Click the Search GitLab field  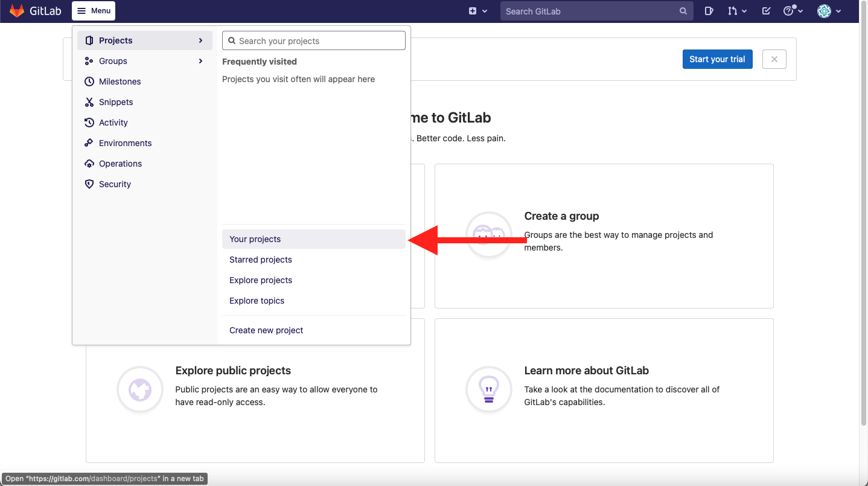596,11
